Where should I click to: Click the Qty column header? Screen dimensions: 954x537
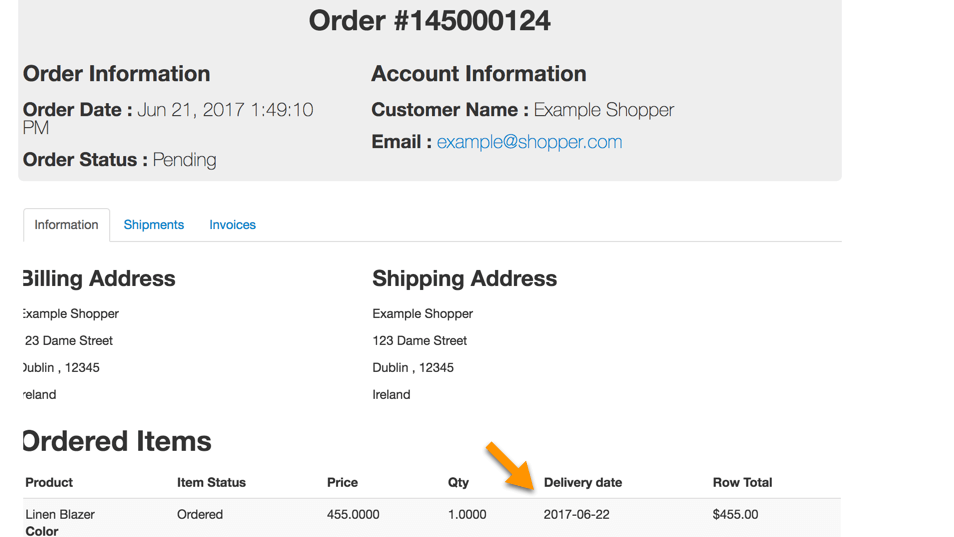point(458,482)
